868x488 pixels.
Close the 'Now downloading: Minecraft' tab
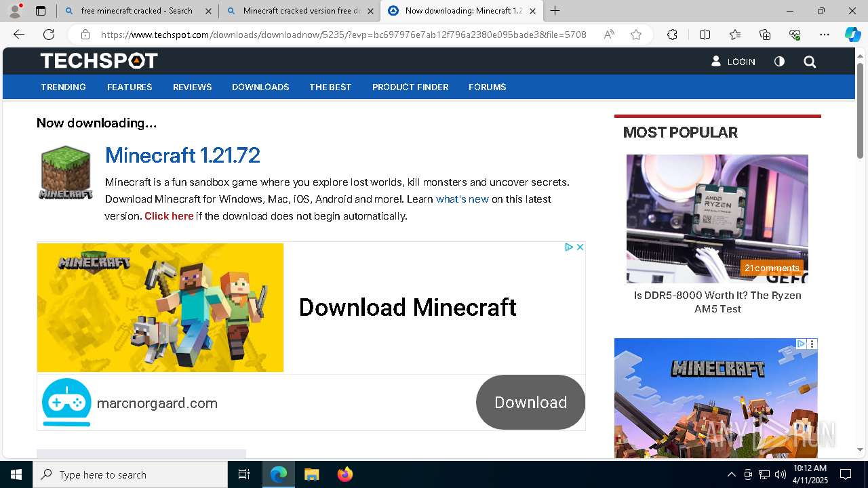point(532,11)
